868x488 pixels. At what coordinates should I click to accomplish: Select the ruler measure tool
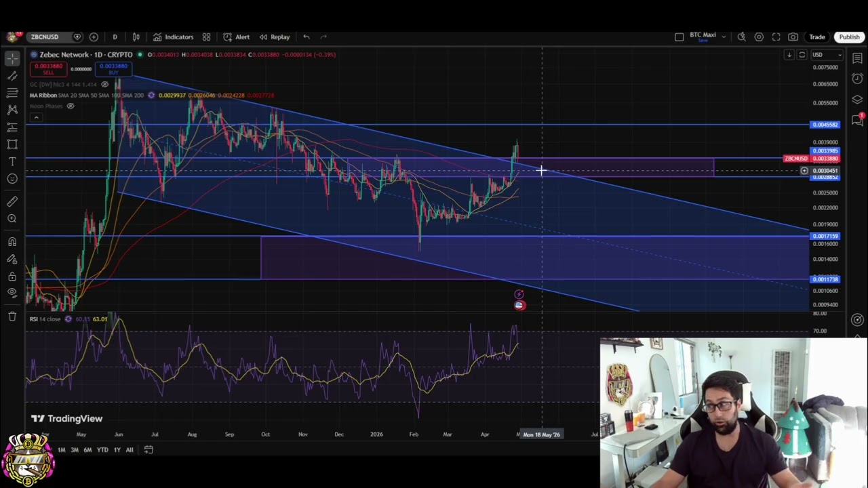click(x=12, y=201)
